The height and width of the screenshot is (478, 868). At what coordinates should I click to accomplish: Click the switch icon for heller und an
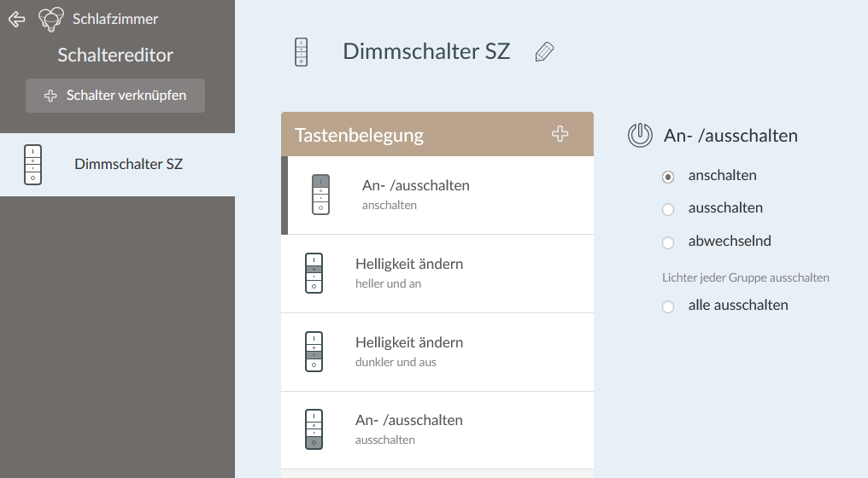pyautogui.click(x=314, y=273)
